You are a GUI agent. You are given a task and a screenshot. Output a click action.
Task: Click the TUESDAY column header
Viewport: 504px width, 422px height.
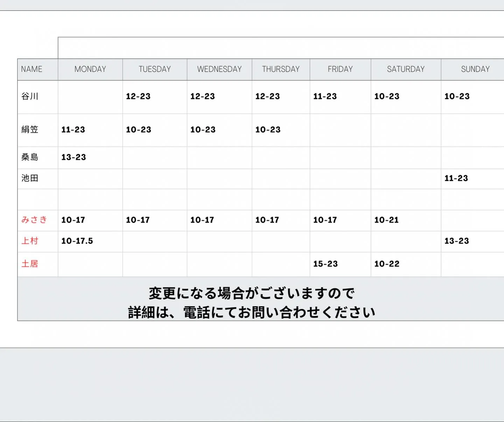tap(154, 69)
